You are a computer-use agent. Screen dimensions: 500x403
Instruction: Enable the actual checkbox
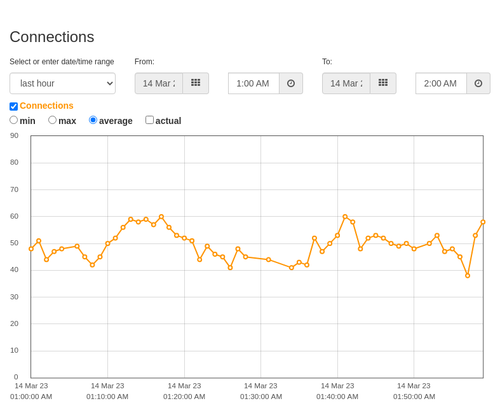click(x=150, y=120)
